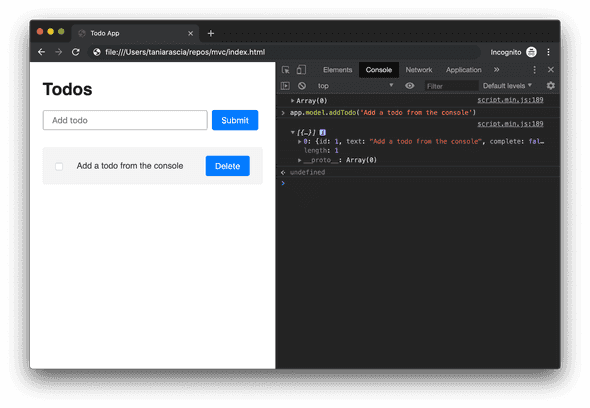
Task: Switch to the Console tab
Action: pos(379,70)
